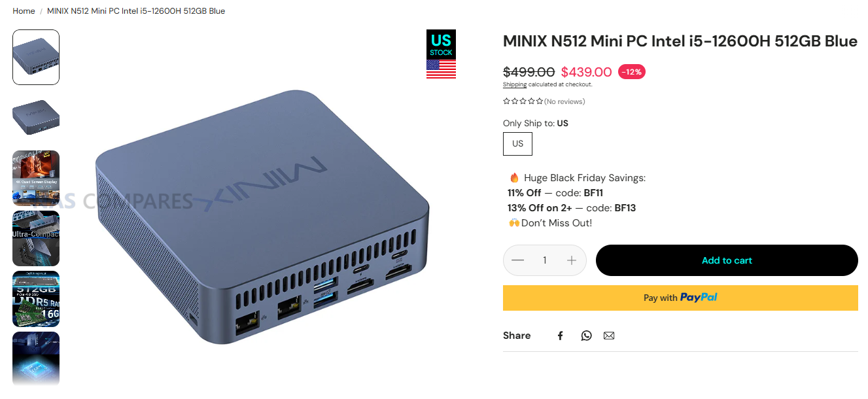Image resolution: width=868 pixels, height=399 pixels.
Task: Click the star rating icons
Action: [523, 101]
